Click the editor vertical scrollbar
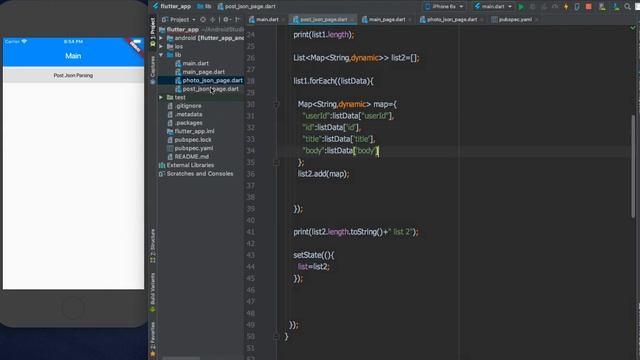The width and height of the screenshot is (640, 360). pos(633,167)
